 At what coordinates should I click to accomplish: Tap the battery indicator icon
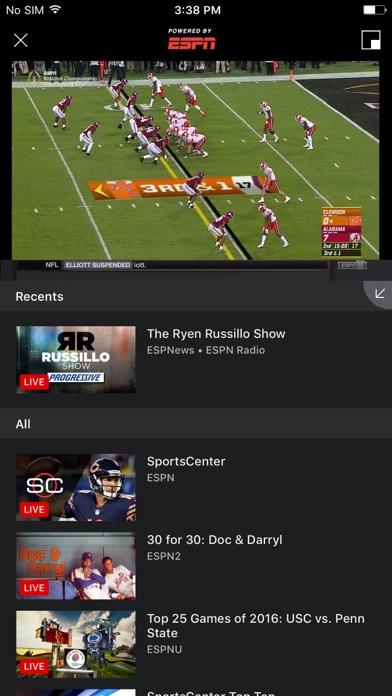click(x=375, y=10)
